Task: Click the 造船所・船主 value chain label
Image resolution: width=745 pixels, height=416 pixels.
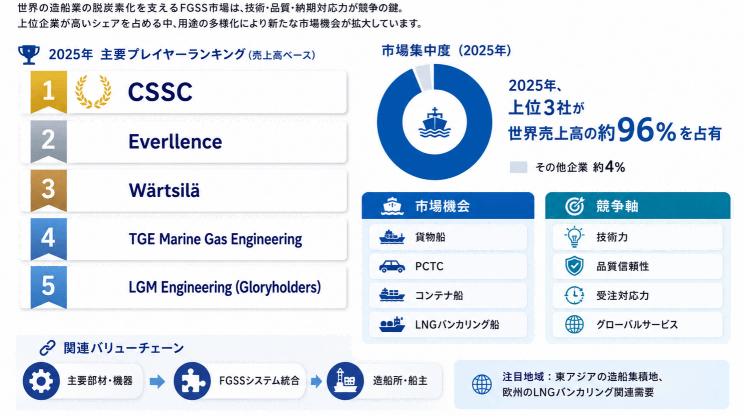Action: point(400,381)
